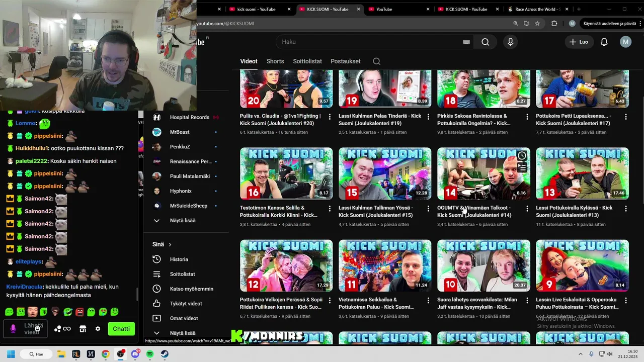Click the Lähetä viesti chat input

(26, 329)
